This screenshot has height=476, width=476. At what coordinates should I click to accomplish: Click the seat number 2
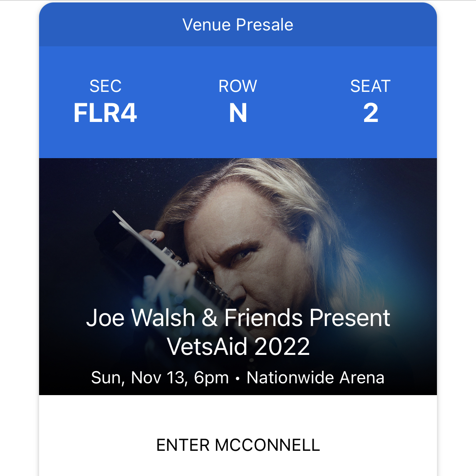coord(371,113)
